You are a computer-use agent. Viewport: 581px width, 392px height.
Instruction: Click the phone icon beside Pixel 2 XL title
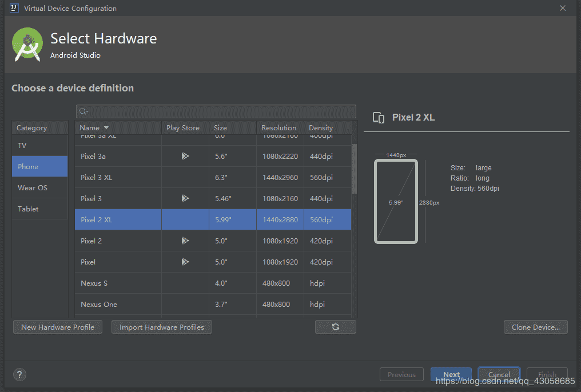[379, 117]
